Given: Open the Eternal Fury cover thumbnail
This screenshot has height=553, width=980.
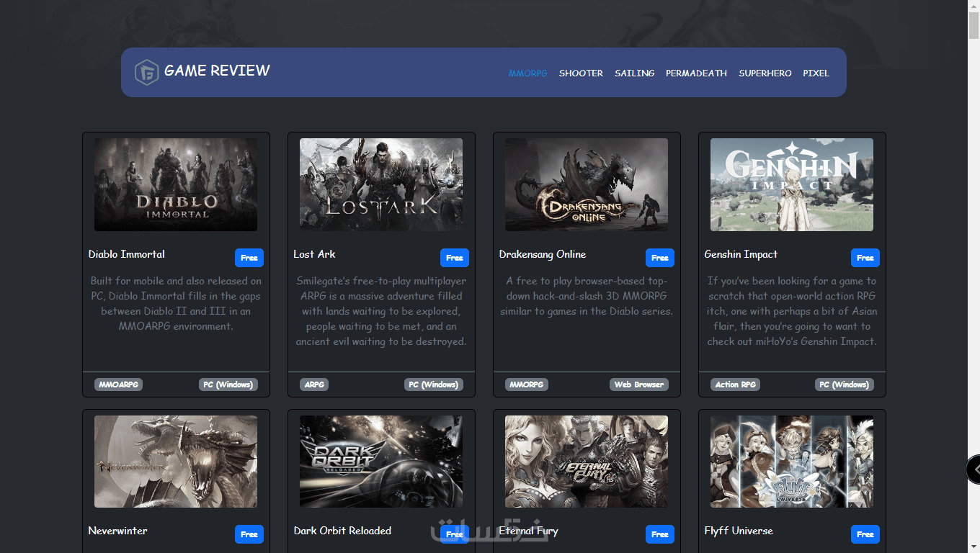Looking at the screenshot, I should coord(587,462).
